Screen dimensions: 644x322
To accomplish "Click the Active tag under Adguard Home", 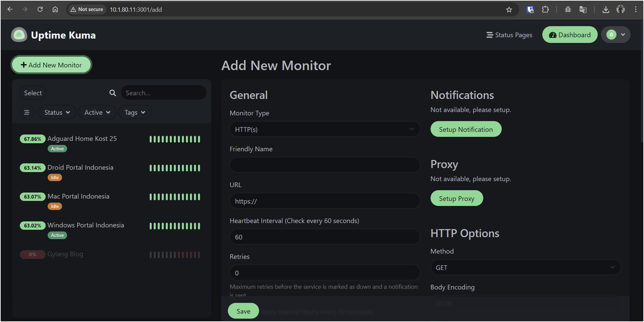I will click(x=57, y=149).
